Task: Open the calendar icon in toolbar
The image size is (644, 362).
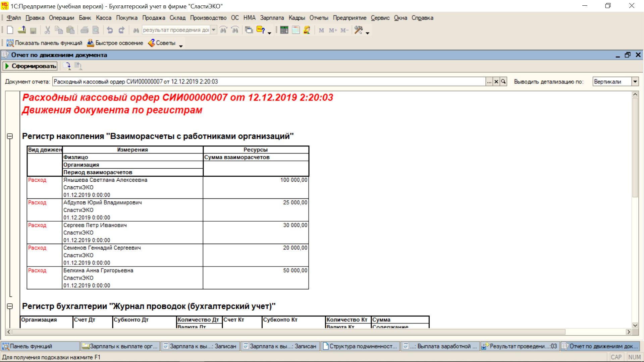Action: point(296,30)
